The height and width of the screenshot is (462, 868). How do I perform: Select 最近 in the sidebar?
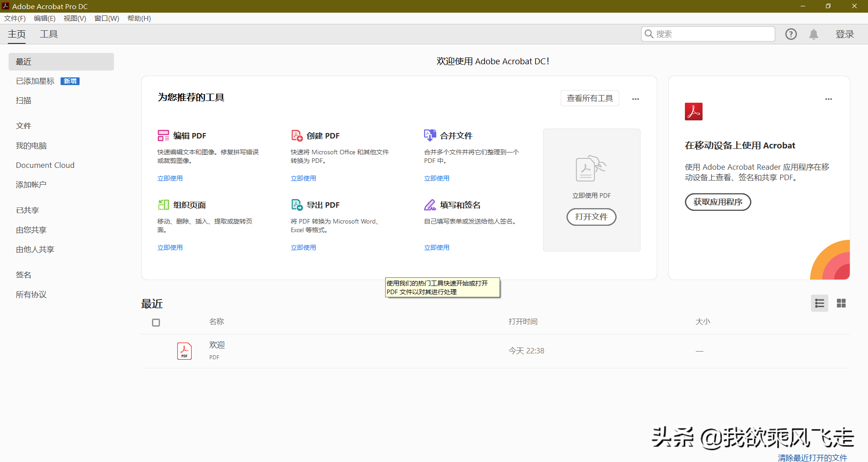click(61, 62)
